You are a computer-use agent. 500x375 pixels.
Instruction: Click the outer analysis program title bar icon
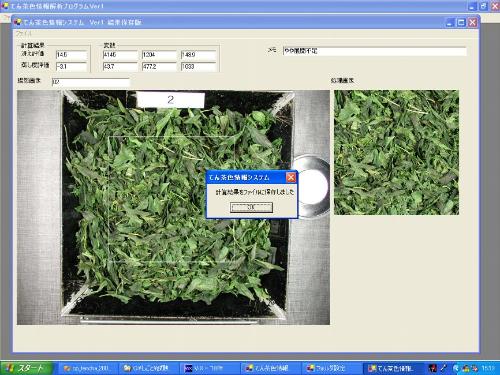[5, 6]
